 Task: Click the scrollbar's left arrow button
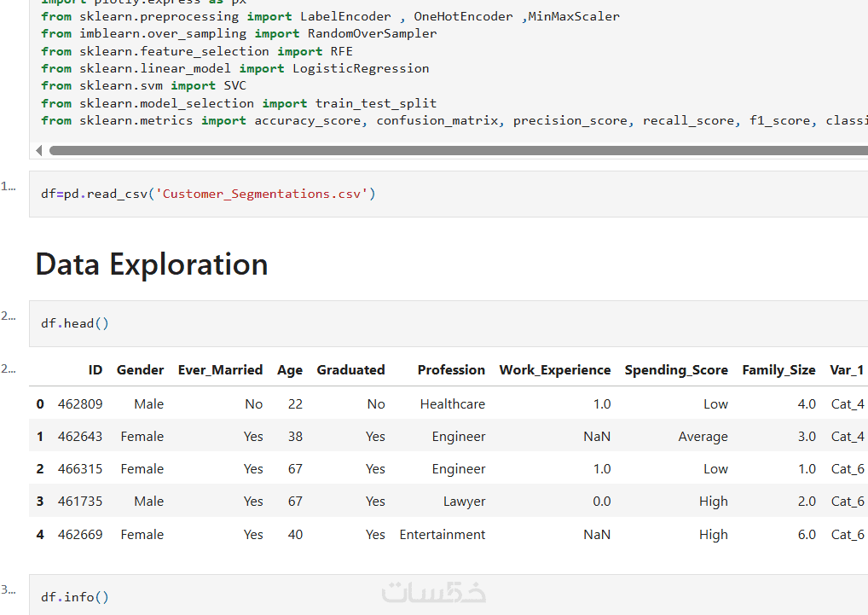click(39, 150)
